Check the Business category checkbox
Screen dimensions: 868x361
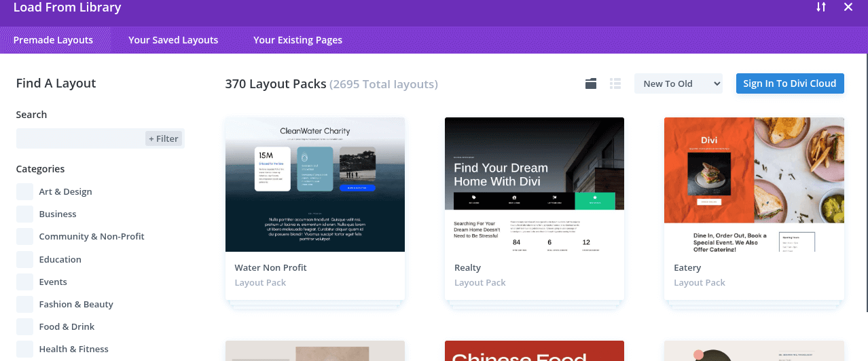click(25, 214)
